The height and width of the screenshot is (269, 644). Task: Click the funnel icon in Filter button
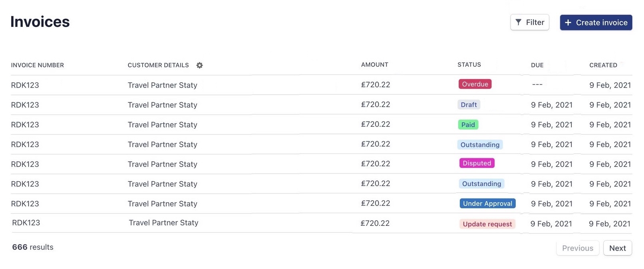[x=518, y=22]
